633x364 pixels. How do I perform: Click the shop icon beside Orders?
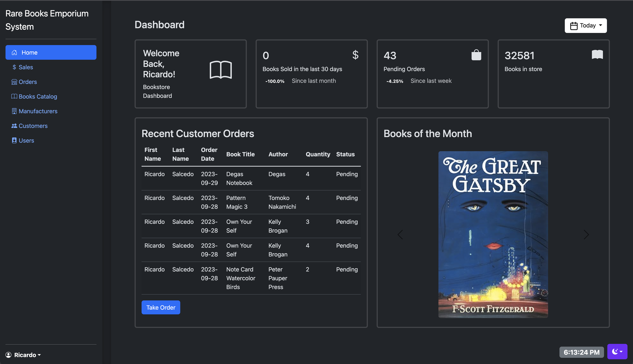(x=14, y=82)
